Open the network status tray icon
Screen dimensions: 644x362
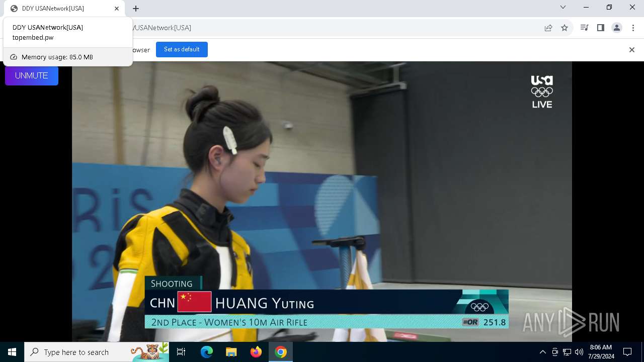[567, 352]
